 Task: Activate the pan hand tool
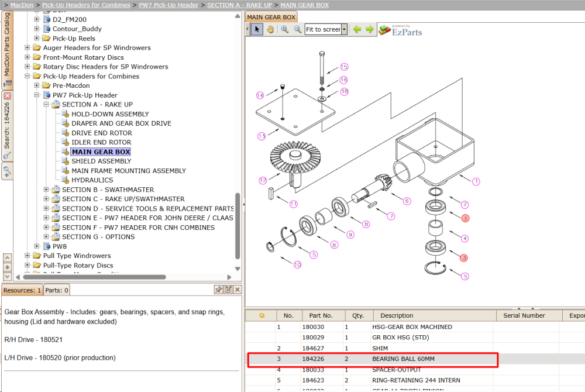coord(270,29)
